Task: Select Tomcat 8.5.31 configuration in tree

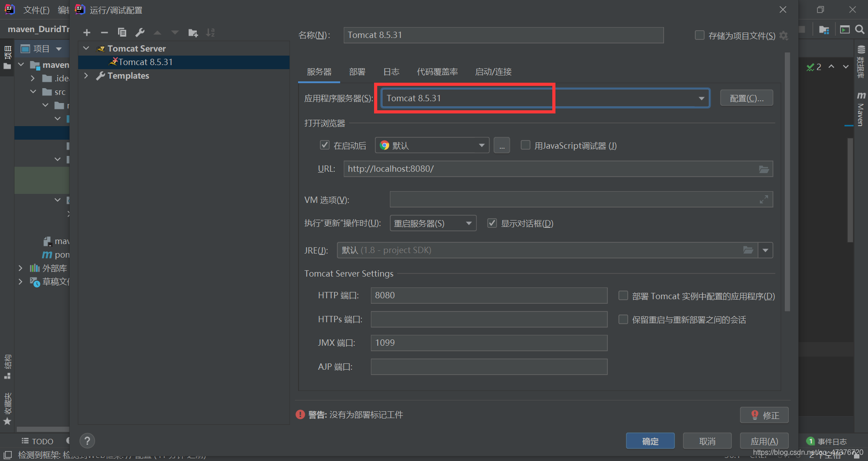Action: coord(184,62)
